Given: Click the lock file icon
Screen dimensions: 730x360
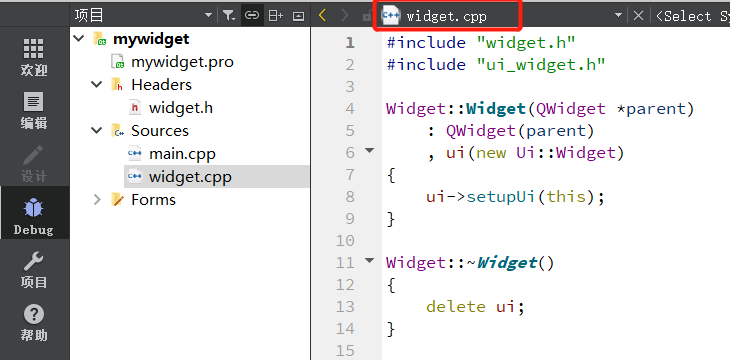Looking at the screenshot, I should click(366, 17).
